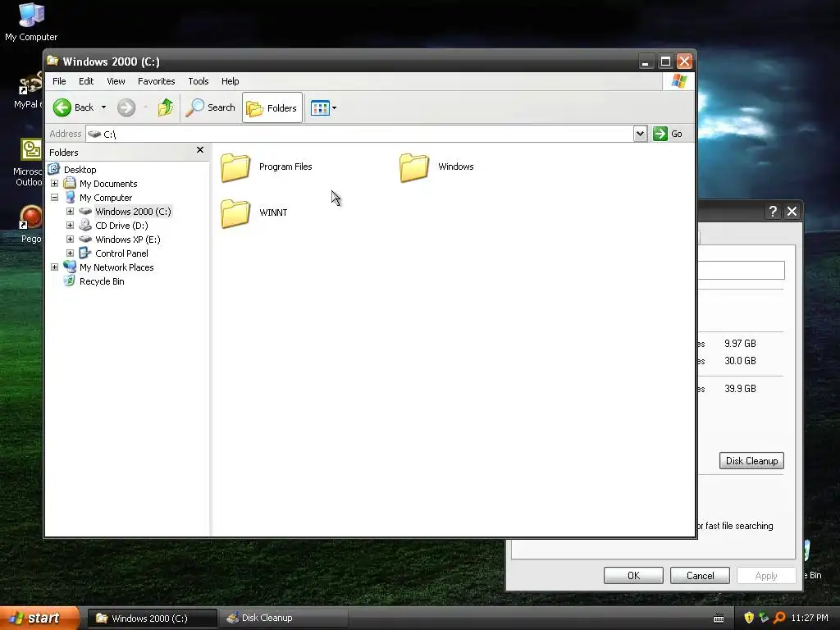Viewport: 840px width, 630px height.
Task: Click the green Go button
Action: pyautogui.click(x=668, y=134)
